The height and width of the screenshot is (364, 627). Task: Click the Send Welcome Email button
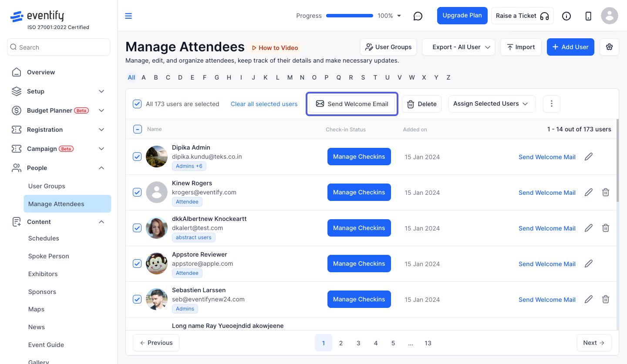click(352, 104)
